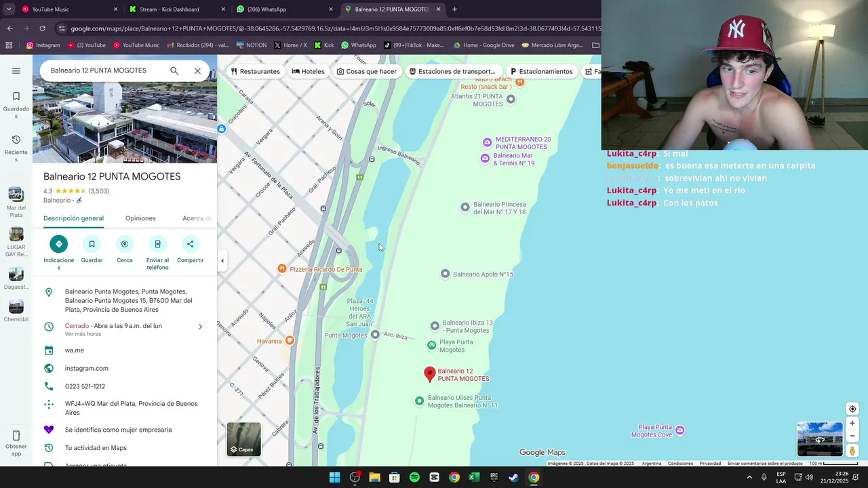Filter by Estacionamientos chip
The height and width of the screenshot is (488, 868).
[x=541, y=71]
